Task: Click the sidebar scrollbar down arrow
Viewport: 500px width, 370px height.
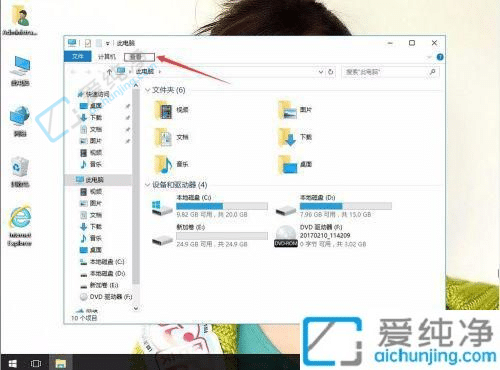Action: coord(136,309)
